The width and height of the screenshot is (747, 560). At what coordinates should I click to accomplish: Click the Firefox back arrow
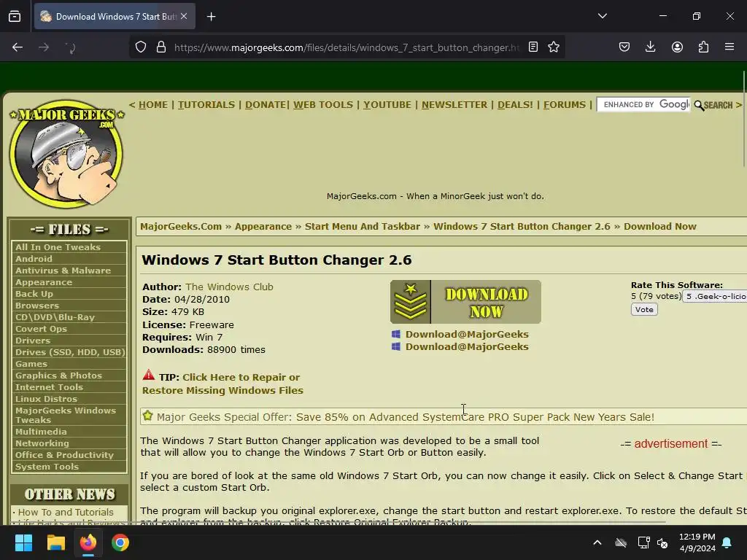[18, 47]
